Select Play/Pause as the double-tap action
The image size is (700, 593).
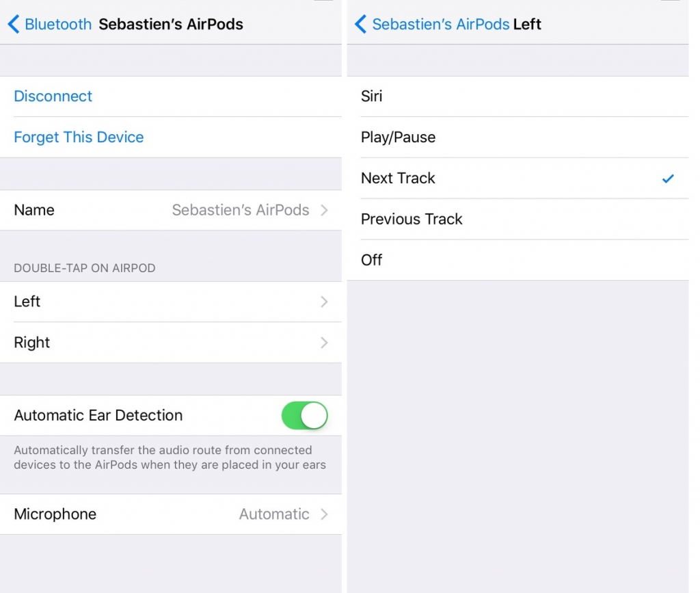(x=518, y=137)
